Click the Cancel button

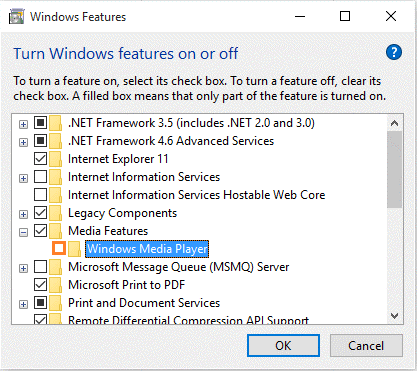coord(366,346)
